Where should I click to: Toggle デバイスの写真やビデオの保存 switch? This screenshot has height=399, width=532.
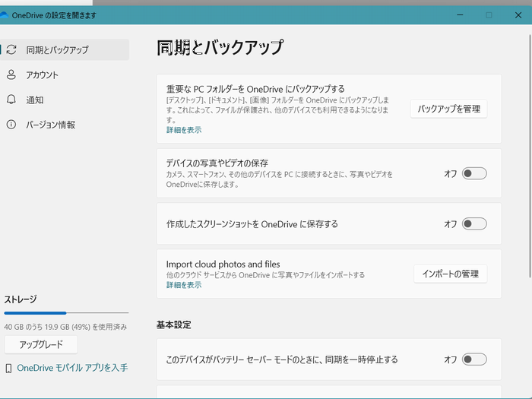coord(474,174)
